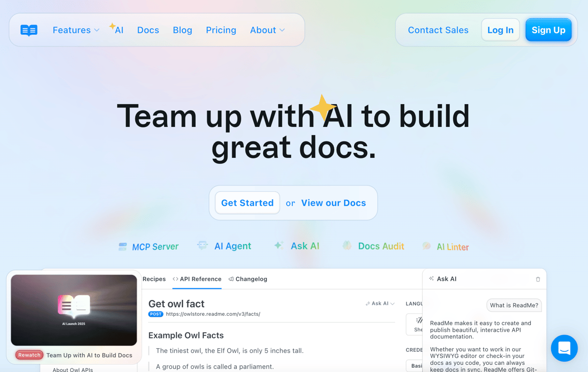The width and height of the screenshot is (588, 372).
Task: Expand the About dropdown menu
Action: pyautogui.click(x=267, y=30)
